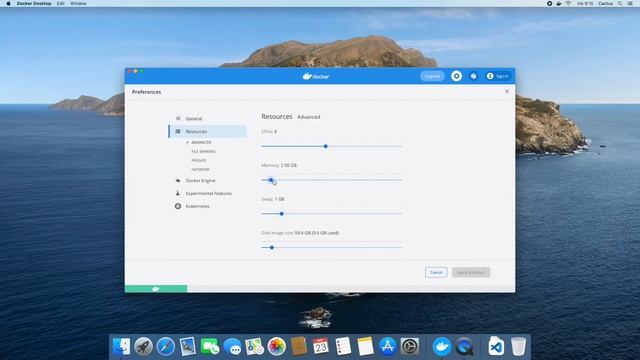Click the Memory 2.00 GB label
This screenshot has height=360, width=640.
tap(279, 165)
